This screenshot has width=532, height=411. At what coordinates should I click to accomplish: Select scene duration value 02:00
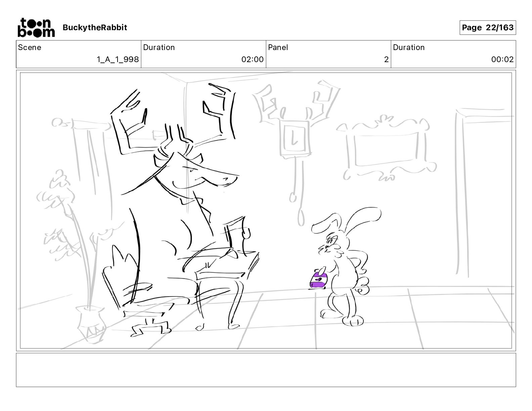click(252, 59)
